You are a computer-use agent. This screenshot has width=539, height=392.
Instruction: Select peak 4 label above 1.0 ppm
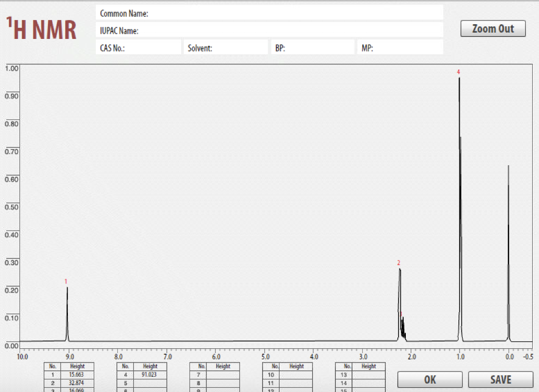coord(458,72)
